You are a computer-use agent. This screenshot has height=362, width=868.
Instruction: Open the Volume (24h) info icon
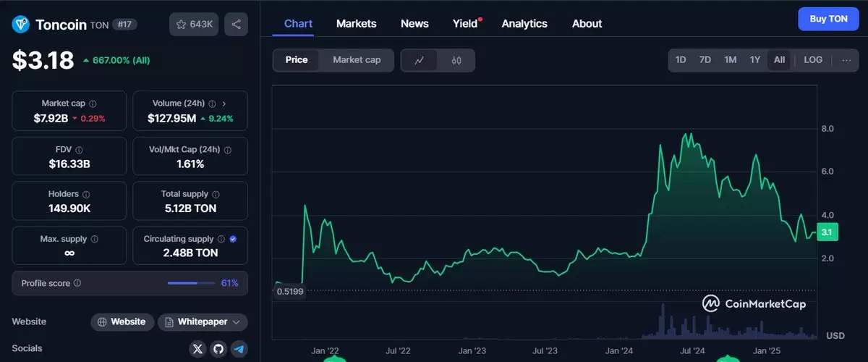pyautogui.click(x=213, y=104)
